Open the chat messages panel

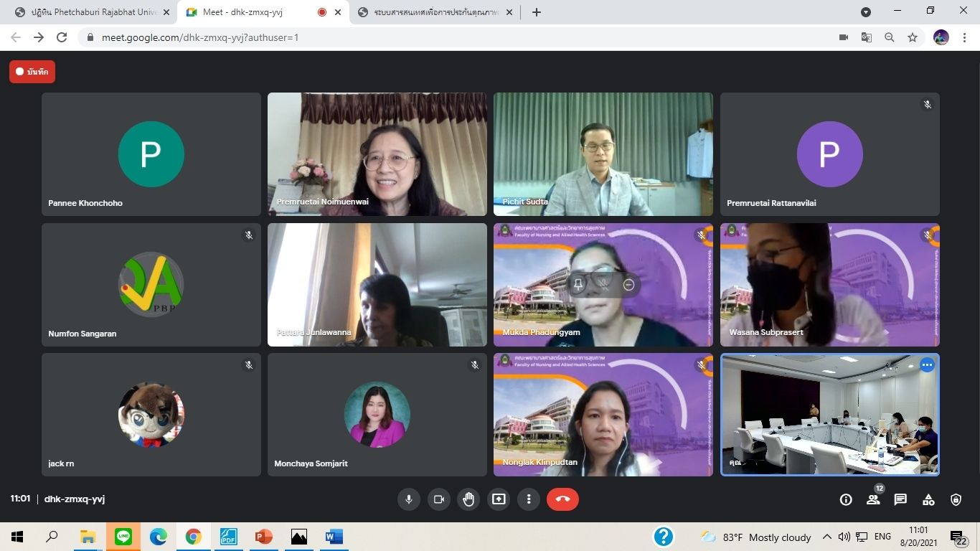coord(900,500)
